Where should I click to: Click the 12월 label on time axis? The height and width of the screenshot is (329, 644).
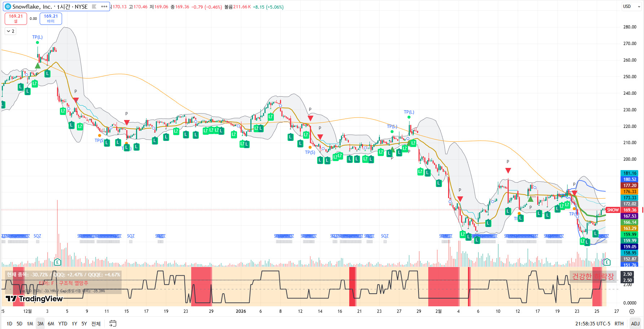[x=27, y=311]
